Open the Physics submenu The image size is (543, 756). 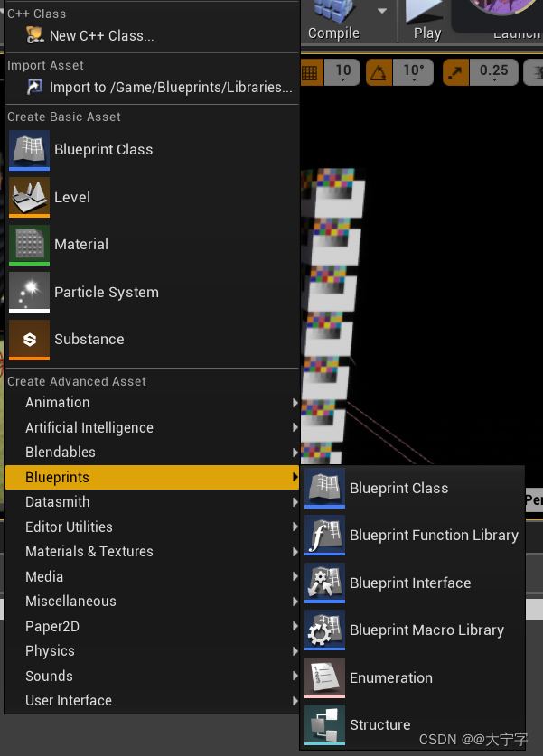(152, 651)
